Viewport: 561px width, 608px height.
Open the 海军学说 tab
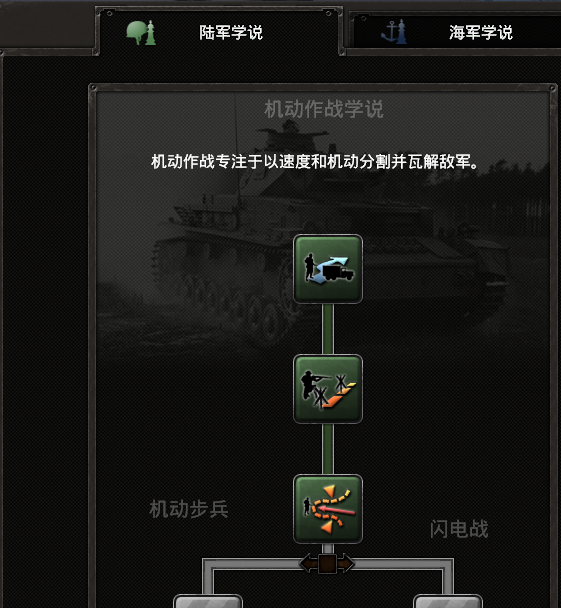[456, 32]
